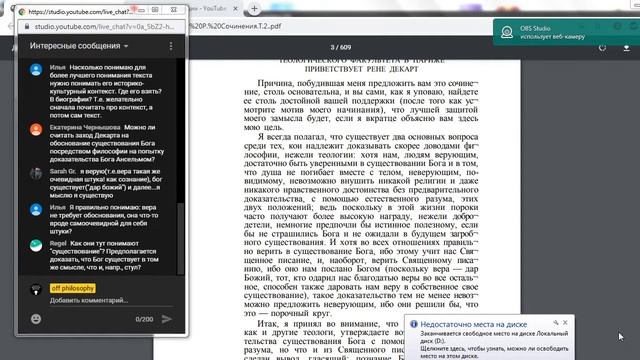Close the YouTube browser tab
Screen dimensions: 640x360
[236, 9]
